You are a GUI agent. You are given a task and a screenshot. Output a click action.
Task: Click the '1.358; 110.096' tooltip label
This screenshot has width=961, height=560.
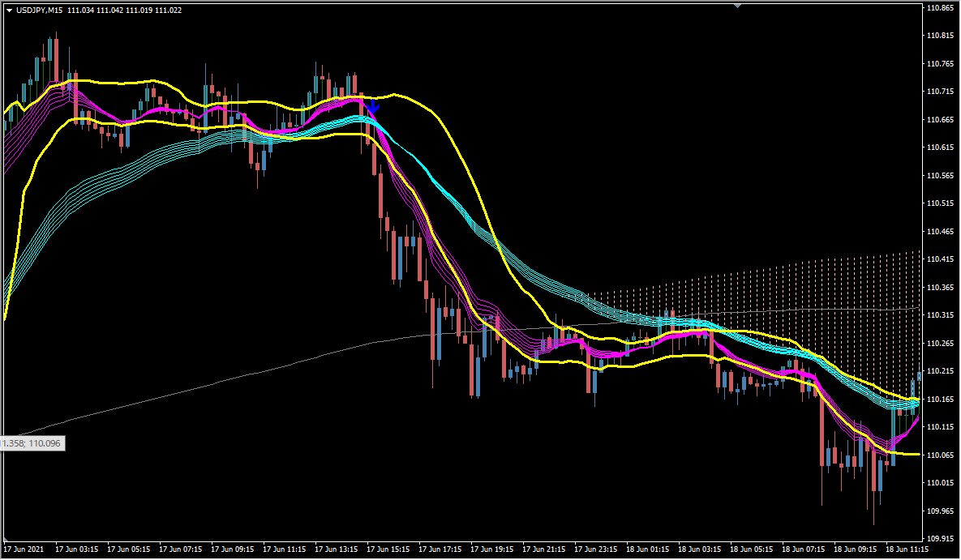32,443
